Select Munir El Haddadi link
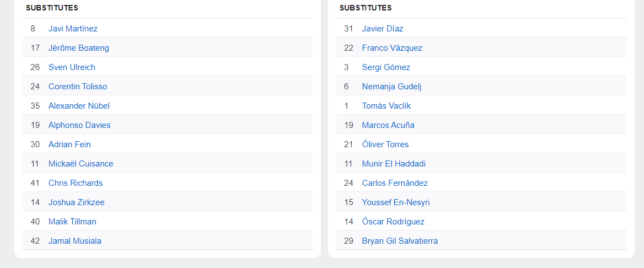Screen dimensions: 644x268 [x=394, y=164]
